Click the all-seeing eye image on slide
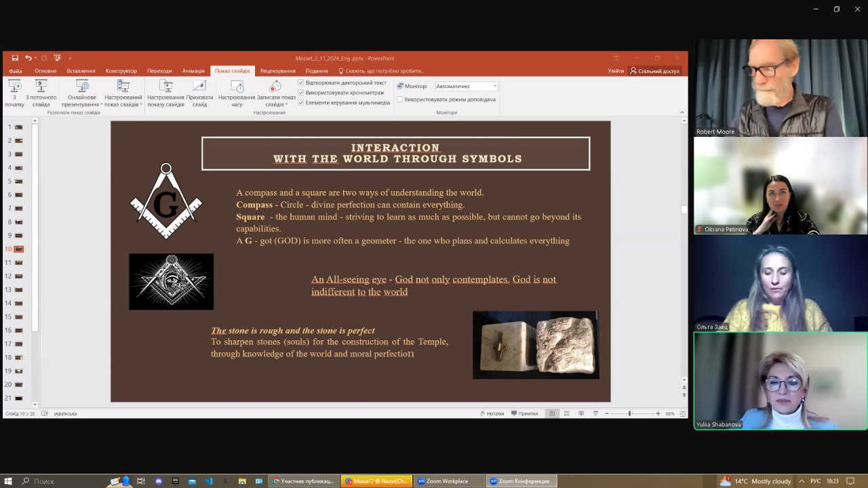This screenshot has height=488, width=868. click(x=172, y=282)
